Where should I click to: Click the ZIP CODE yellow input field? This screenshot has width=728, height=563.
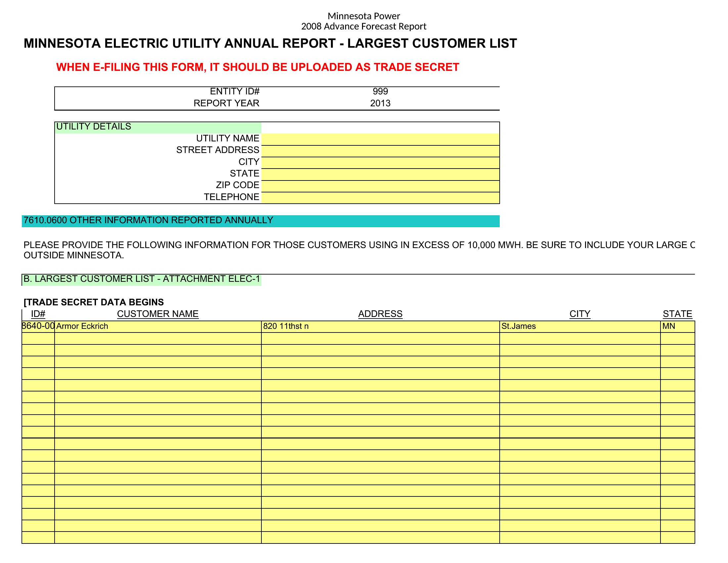point(380,186)
